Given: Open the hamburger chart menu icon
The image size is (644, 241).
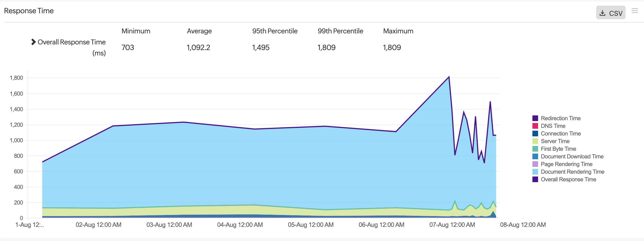Looking at the screenshot, I should pyautogui.click(x=635, y=11).
